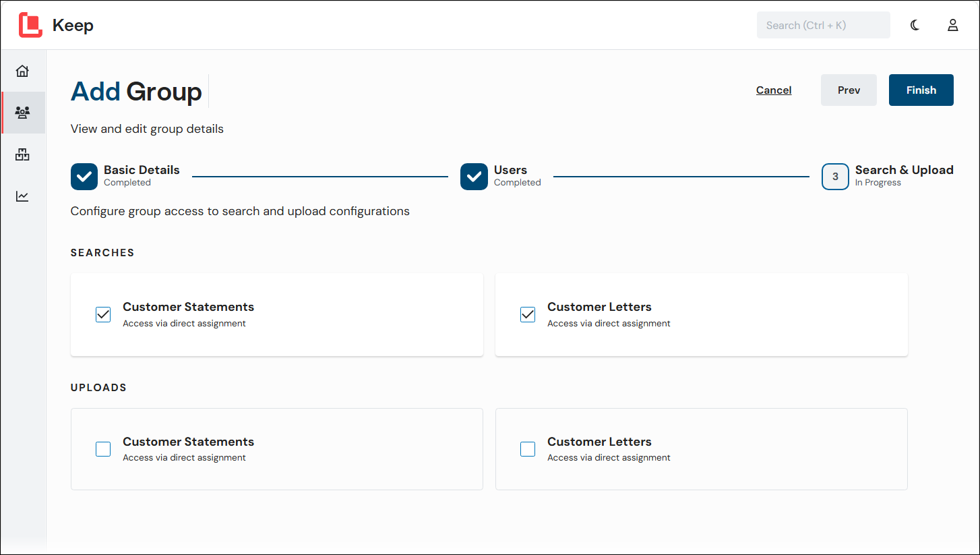Viewport: 980px width, 555px height.
Task: Click the Search & Upload step label
Action: (904, 170)
